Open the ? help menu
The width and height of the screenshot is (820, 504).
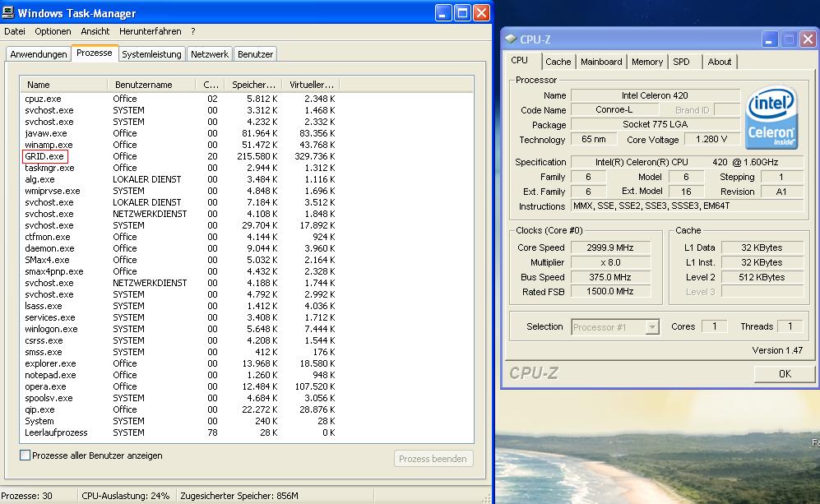click(193, 31)
